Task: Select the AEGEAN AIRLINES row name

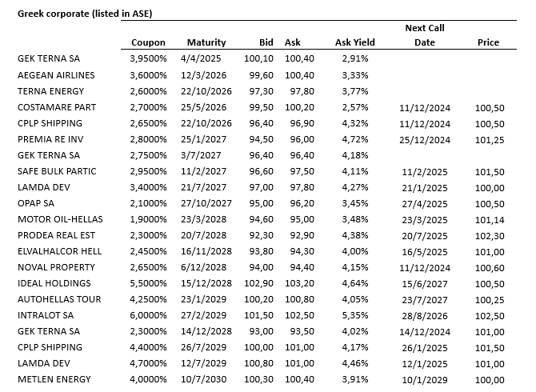Action: [56, 74]
